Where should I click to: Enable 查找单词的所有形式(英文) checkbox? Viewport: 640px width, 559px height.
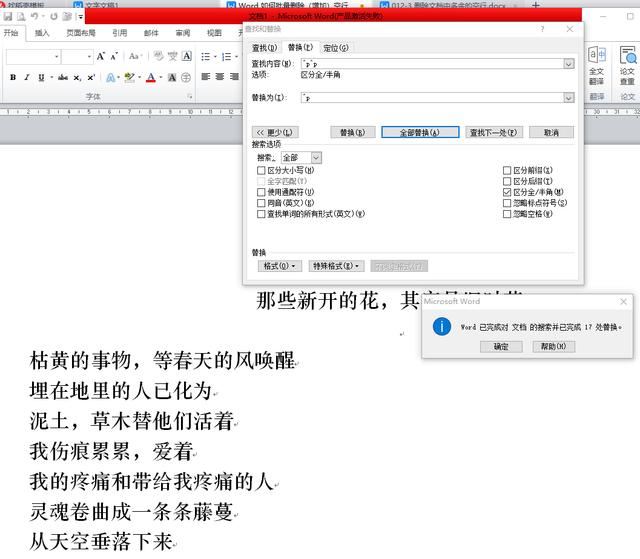point(261,214)
